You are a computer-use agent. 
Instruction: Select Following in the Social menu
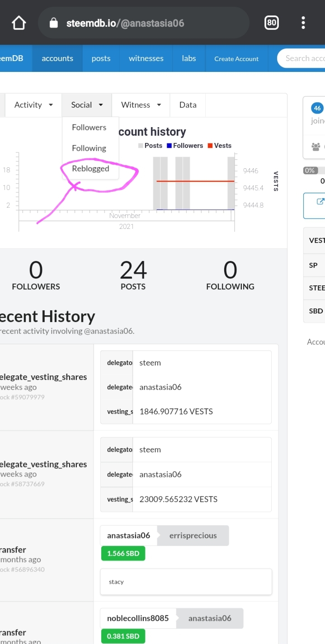89,148
